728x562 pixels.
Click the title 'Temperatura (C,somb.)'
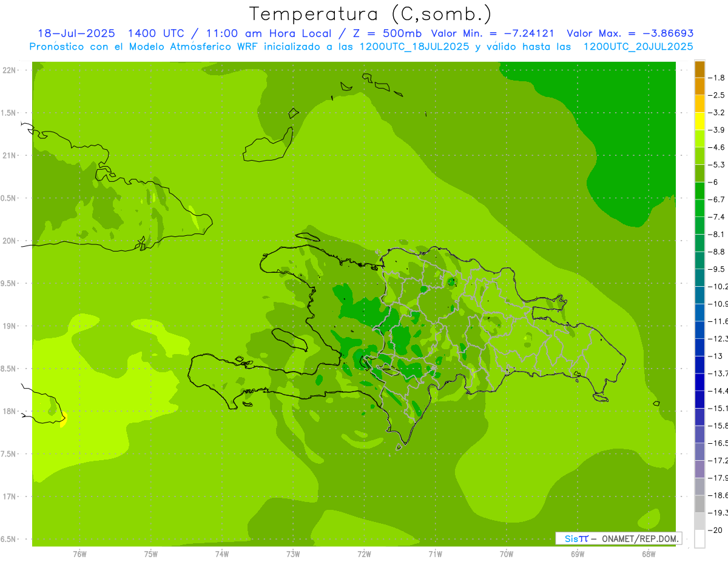click(371, 14)
